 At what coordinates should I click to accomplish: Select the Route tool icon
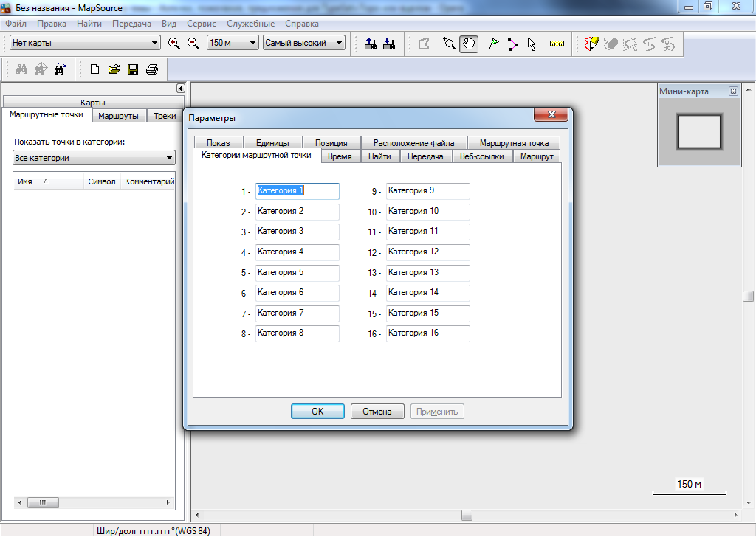click(512, 44)
